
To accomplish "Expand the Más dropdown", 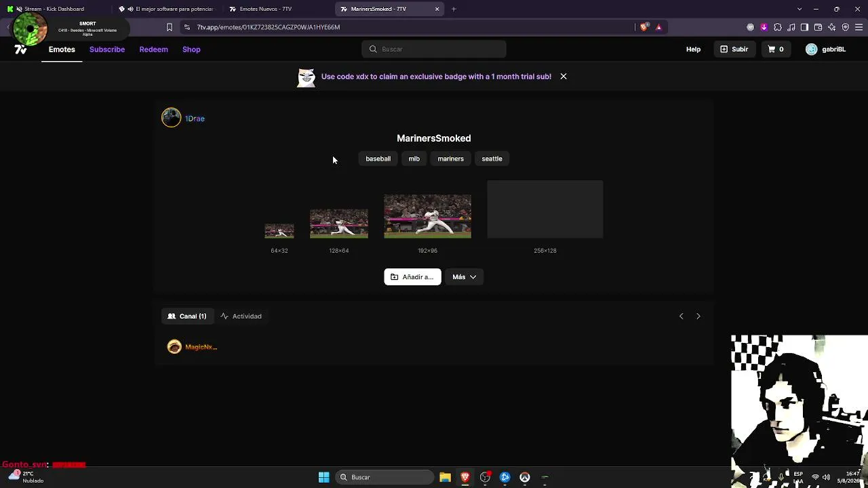I will click(465, 277).
